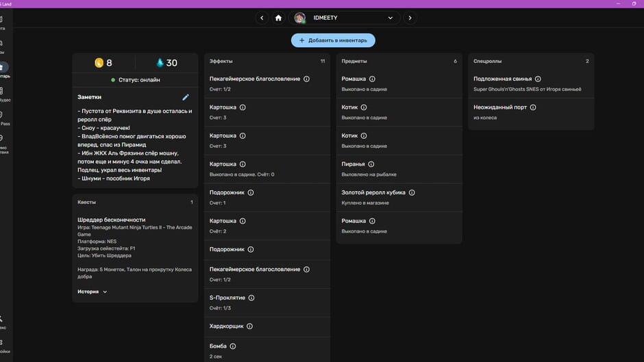Go to next player with right arrow
This screenshot has height=362, width=644.
coord(410,18)
